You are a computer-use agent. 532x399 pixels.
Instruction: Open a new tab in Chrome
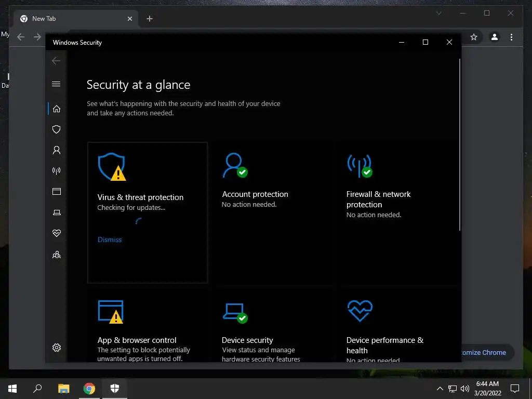click(x=149, y=19)
